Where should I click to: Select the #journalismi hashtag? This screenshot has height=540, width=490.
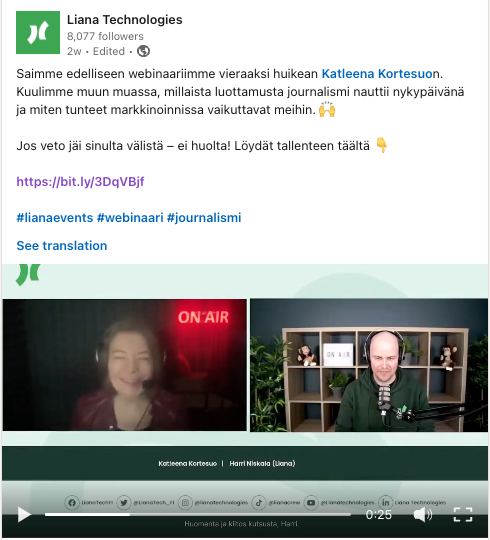coord(204,218)
